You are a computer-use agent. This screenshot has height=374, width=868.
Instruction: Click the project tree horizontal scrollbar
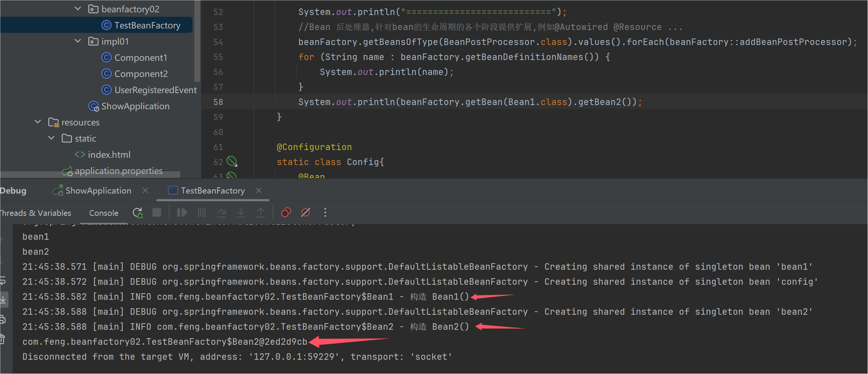[x=90, y=175]
